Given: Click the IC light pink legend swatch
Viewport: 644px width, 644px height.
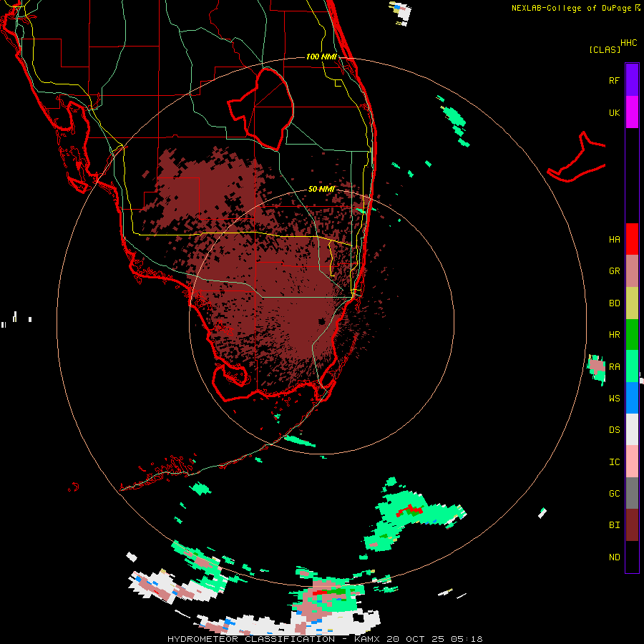Looking at the screenshot, I should click(632, 462).
